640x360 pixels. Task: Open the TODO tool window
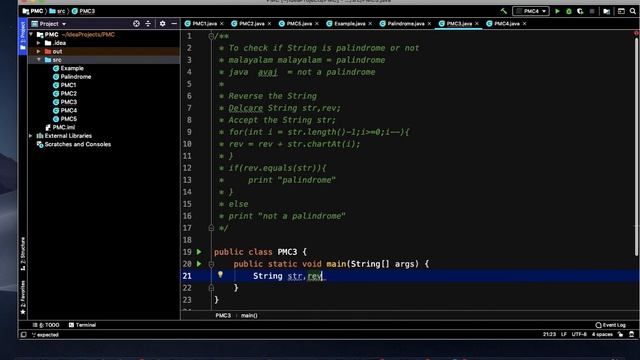pyautogui.click(x=46, y=325)
